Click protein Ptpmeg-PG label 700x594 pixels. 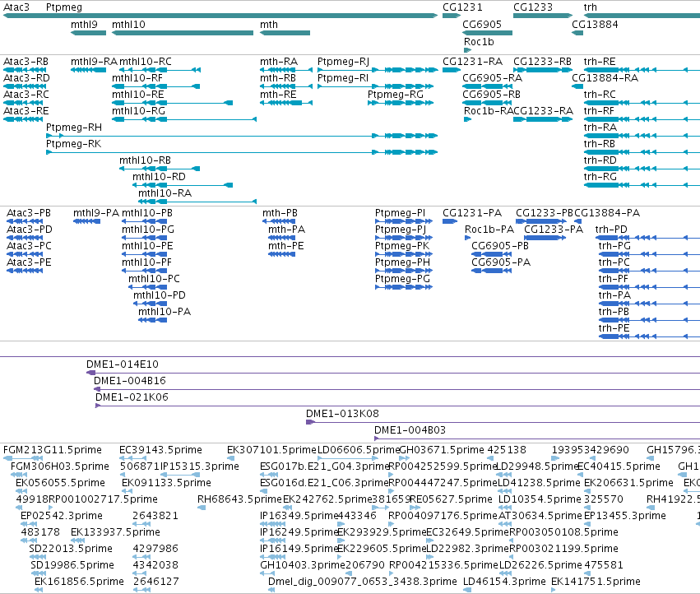click(x=402, y=278)
